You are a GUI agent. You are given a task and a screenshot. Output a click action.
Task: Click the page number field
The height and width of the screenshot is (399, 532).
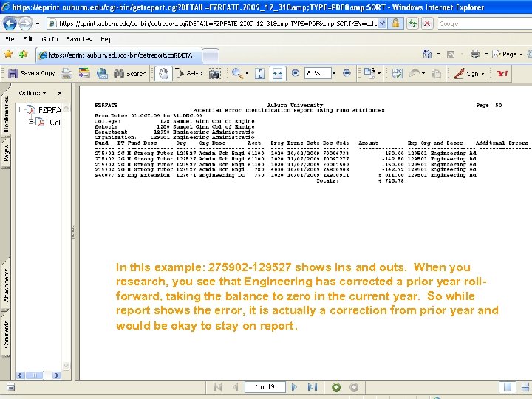point(265,387)
